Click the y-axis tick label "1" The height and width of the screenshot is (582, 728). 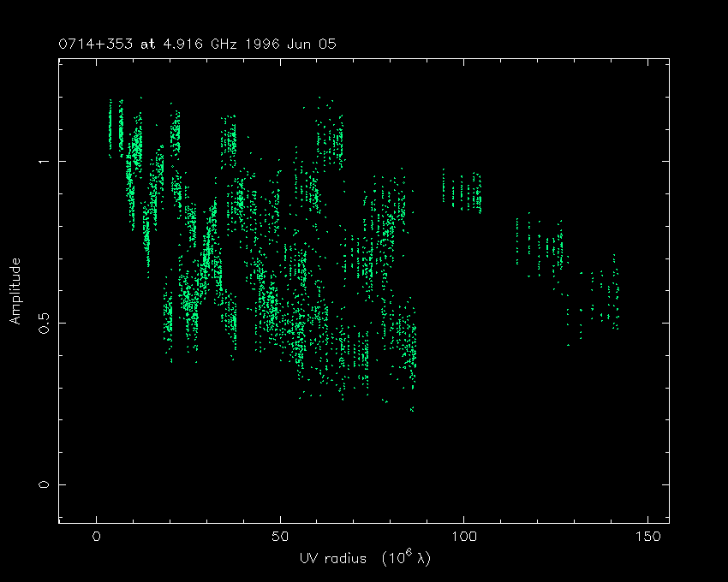[x=41, y=162]
